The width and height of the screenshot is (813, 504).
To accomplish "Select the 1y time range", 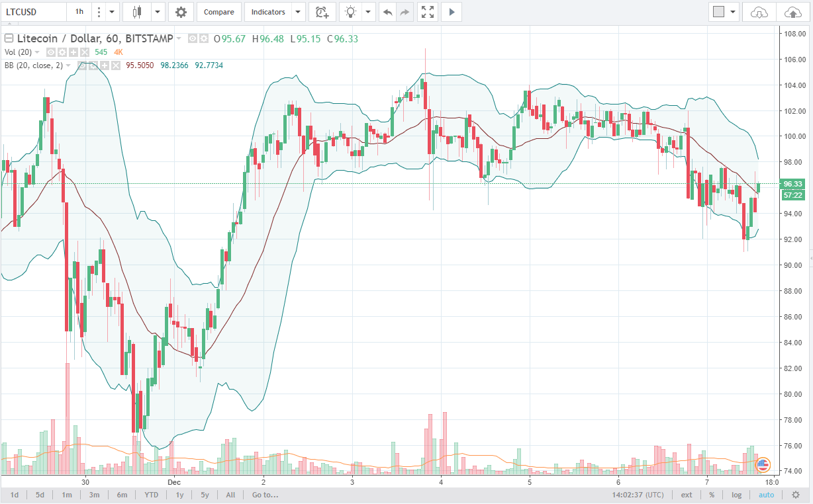I will (181, 495).
